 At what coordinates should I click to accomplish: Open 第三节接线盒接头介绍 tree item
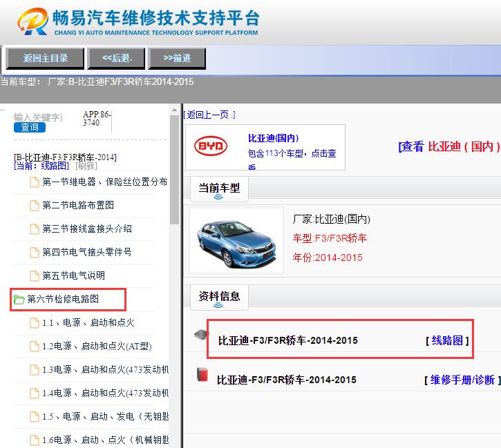click(x=87, y=228)
